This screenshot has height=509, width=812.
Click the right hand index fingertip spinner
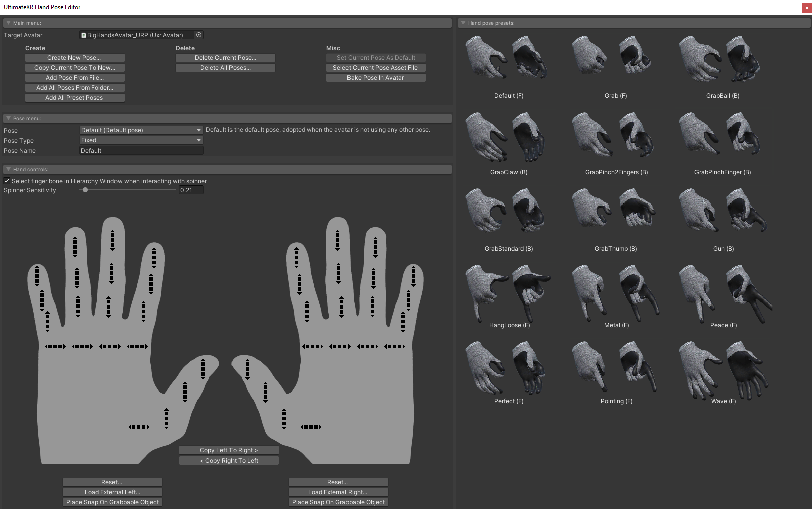point(296,257)
